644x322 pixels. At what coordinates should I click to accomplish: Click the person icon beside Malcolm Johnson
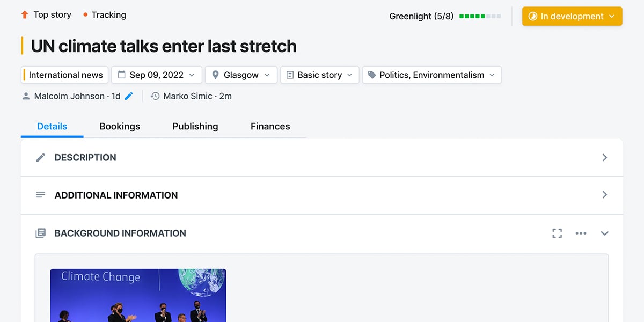(26, 96)
